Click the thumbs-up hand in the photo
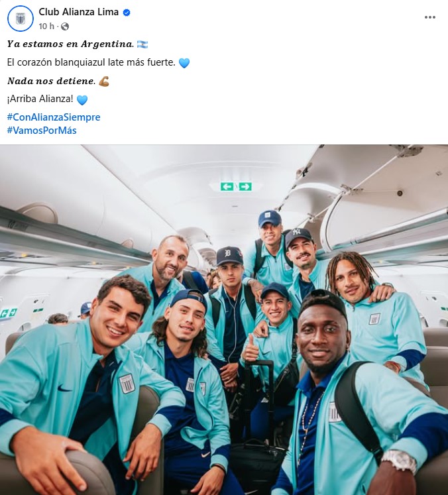Viewport: 448px width, 495px height. [251, 349]
